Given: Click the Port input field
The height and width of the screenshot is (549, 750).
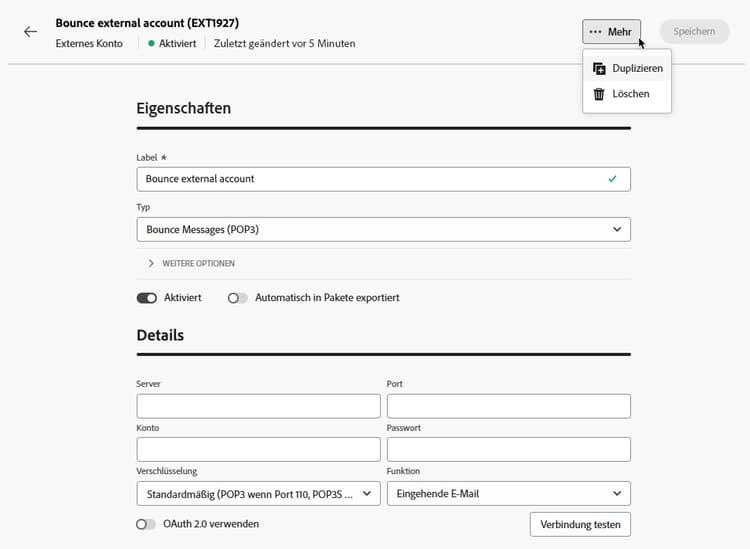Looking at the screenshot, I should 508,406.
